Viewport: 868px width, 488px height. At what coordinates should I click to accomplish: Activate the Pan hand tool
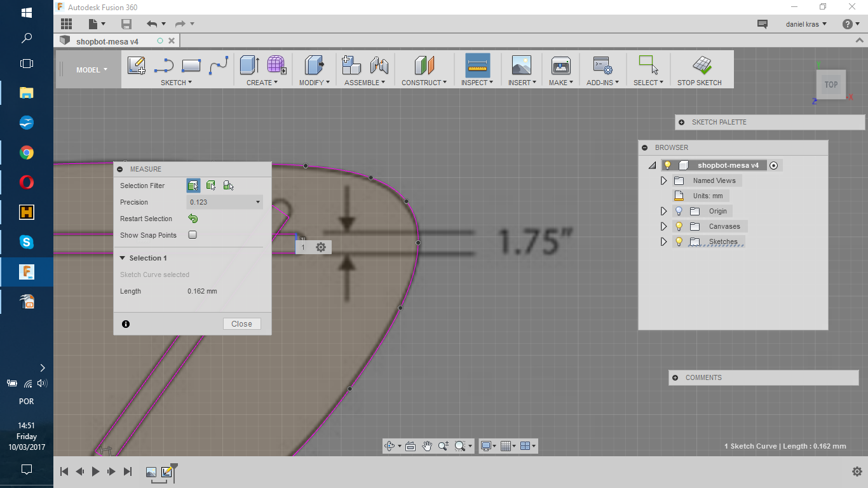427,446
